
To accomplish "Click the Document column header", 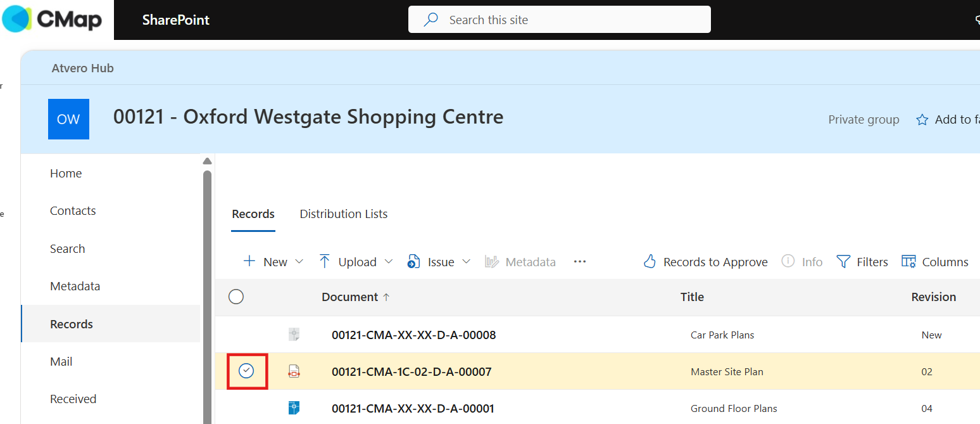I will tap(349, 297).
